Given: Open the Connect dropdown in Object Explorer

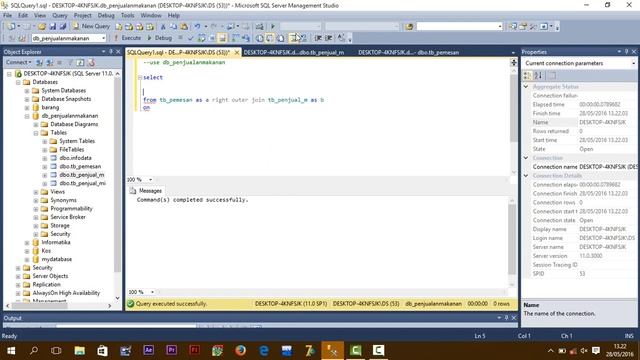Looking at the screenshot, I should (x=18, y=62).
